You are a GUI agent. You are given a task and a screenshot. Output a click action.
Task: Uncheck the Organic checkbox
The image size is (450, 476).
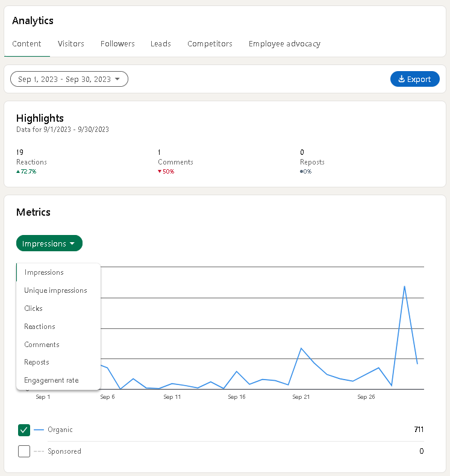24,430
